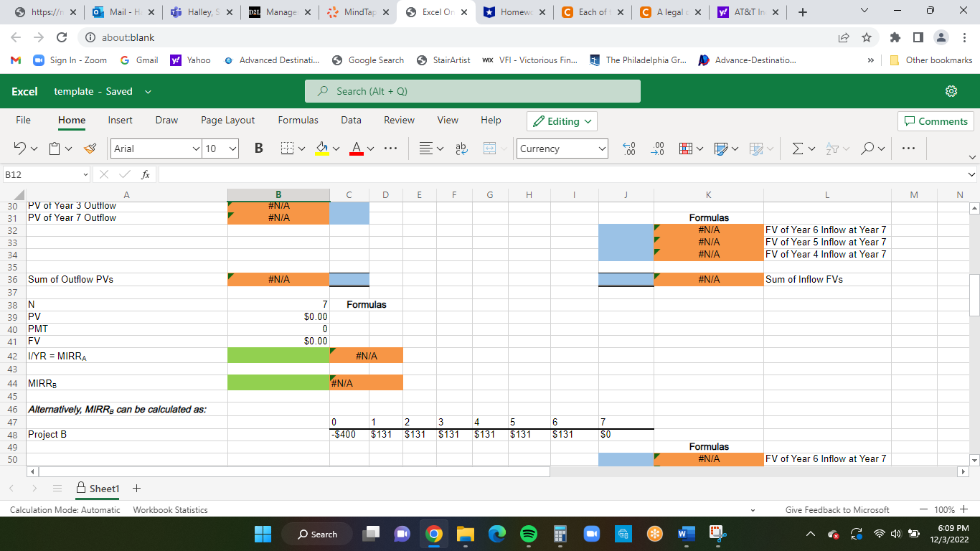Apply yellow fill color to cell
This screenshot has height=551, width=980.
tap(321, 149)
